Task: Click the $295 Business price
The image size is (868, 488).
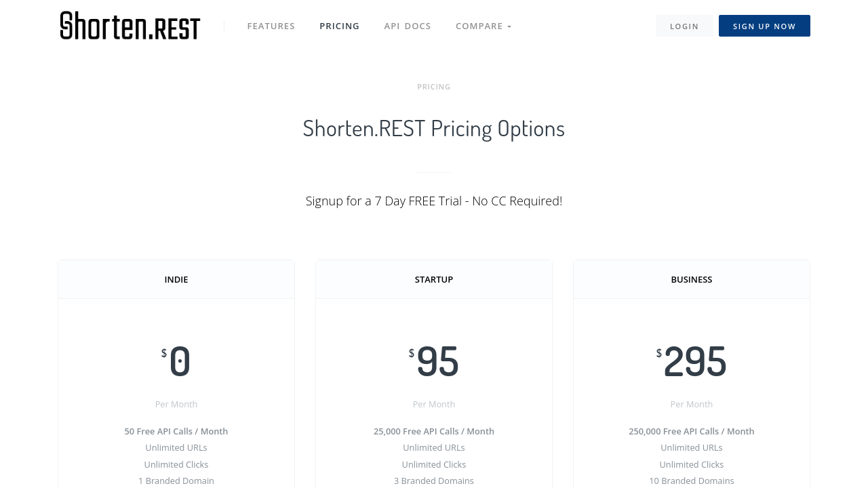Action: point(694,361)
